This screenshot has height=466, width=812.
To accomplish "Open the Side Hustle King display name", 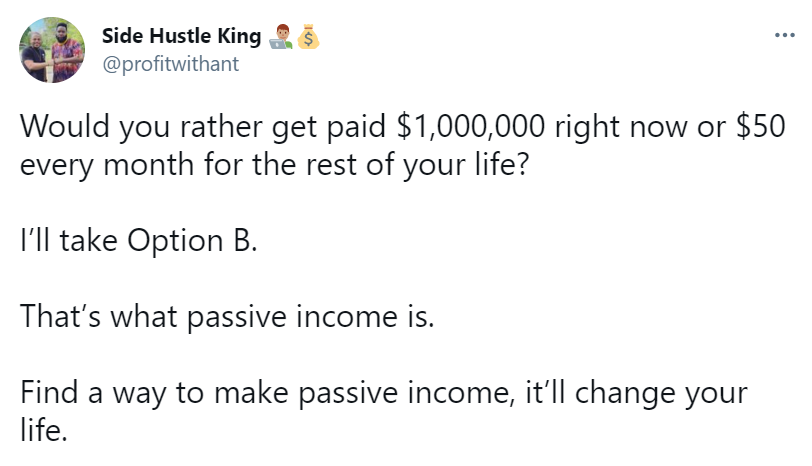I will (x=181, y=36).
